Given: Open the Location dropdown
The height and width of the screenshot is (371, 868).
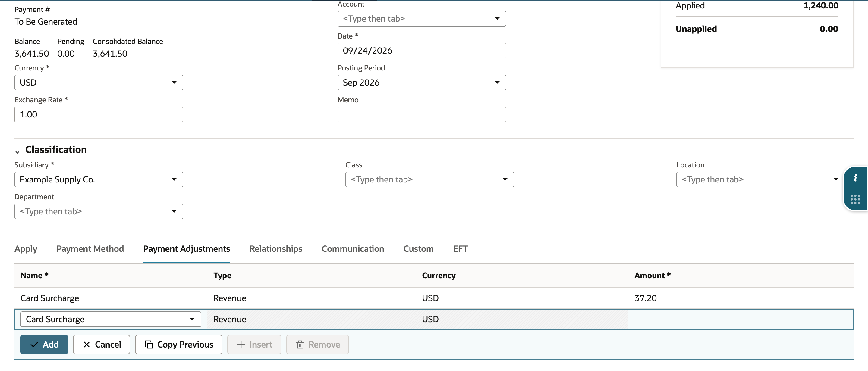Looking at the screenshot, I should (x=760, y=179).
